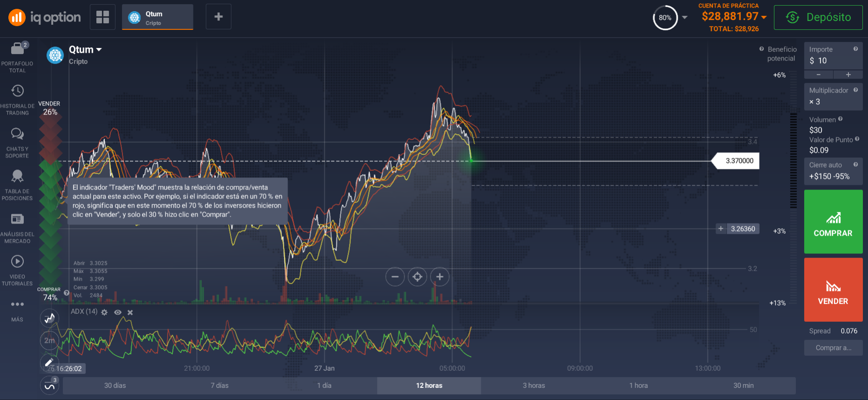Open the chart type selector icon
The width and height of the screenshot is (868, 400).
point(49,319)
